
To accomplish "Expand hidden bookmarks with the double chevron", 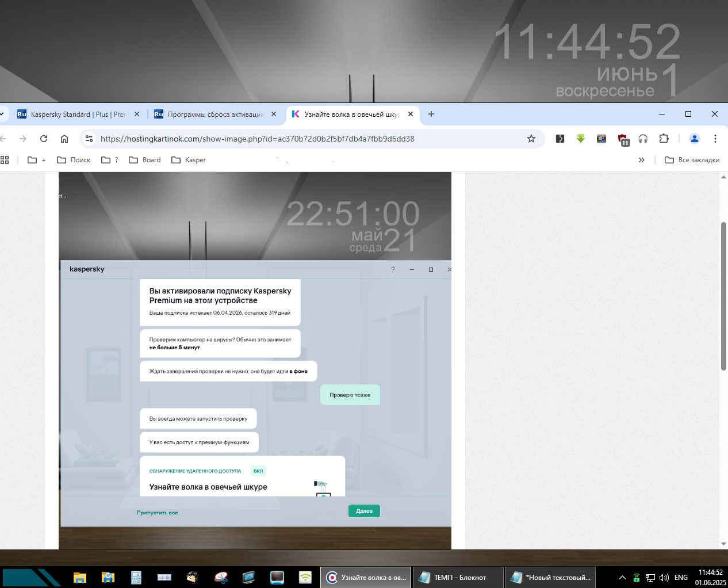I will 642,160.
